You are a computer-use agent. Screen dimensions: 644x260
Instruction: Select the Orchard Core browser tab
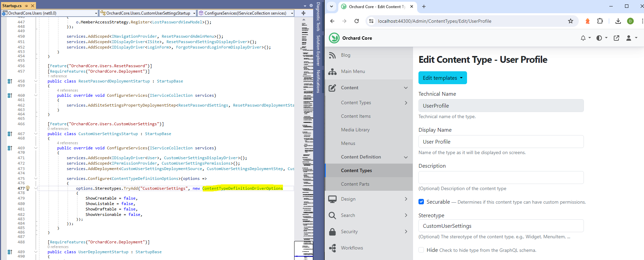pos(377,6)
